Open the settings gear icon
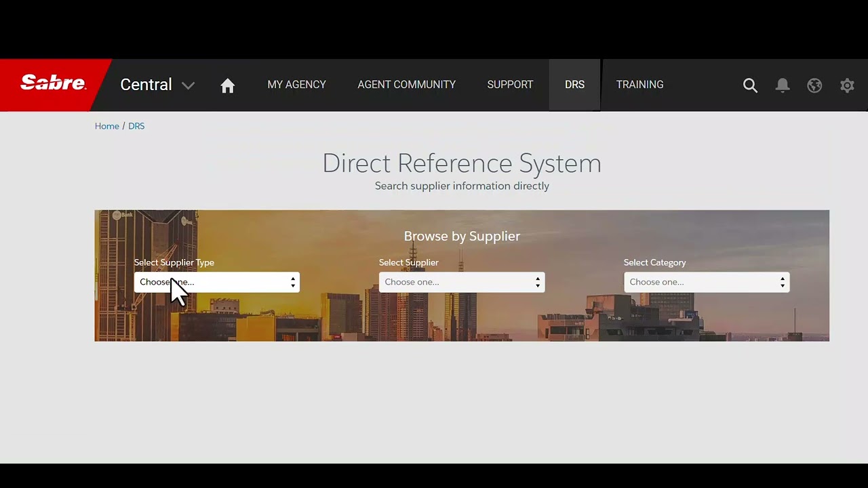The width and height of the screenshot is (868, 488). click(x=847, y=85)
